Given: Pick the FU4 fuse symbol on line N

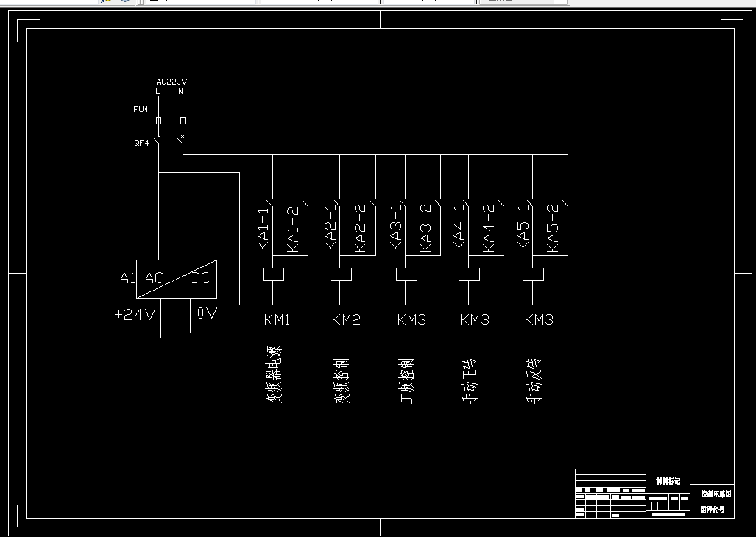Looking at the screenshot, I should click(183, 121).
